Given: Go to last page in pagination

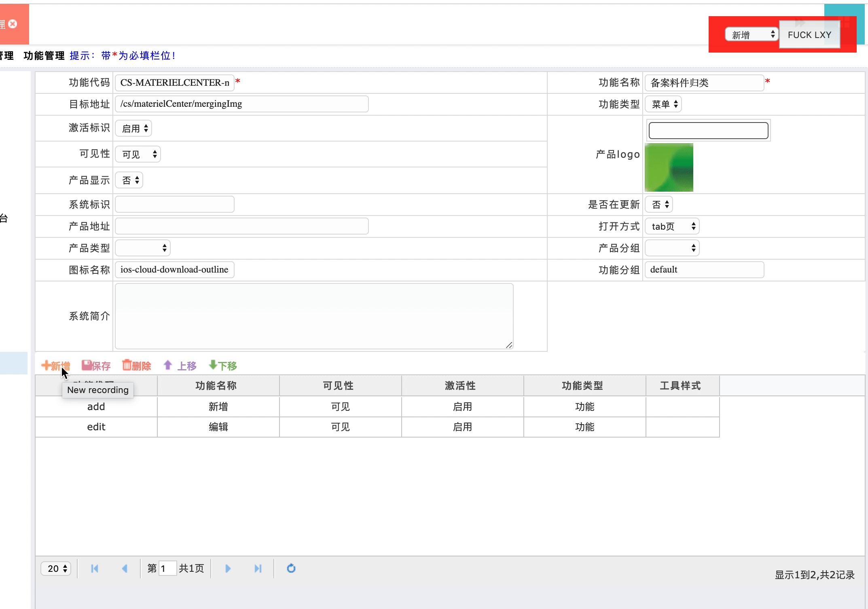Looking at the screenshot, I should click(258, 569).
